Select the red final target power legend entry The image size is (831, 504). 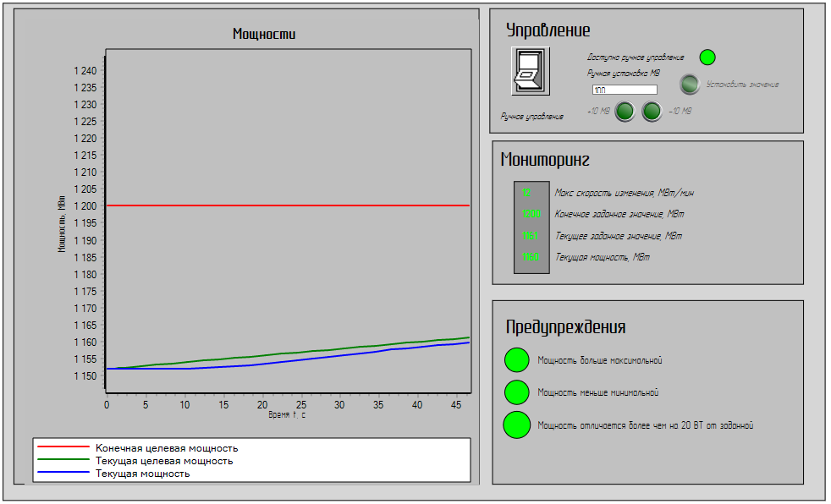pyautogui.click(x=167, y=448)
